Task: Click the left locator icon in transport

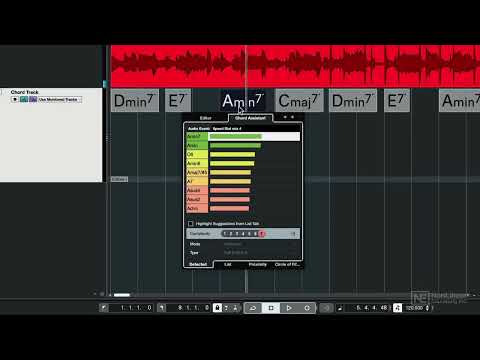Action: click(103, 308)
